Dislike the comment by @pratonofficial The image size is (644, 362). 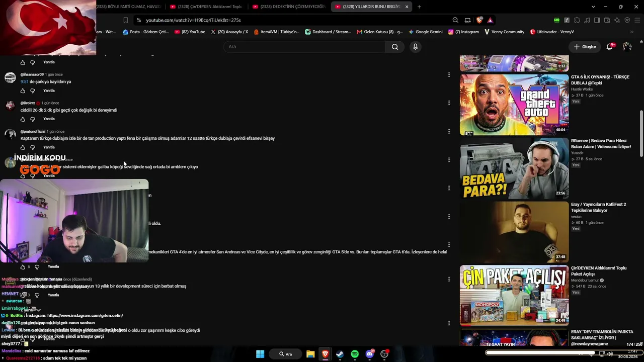click(33, 147)
